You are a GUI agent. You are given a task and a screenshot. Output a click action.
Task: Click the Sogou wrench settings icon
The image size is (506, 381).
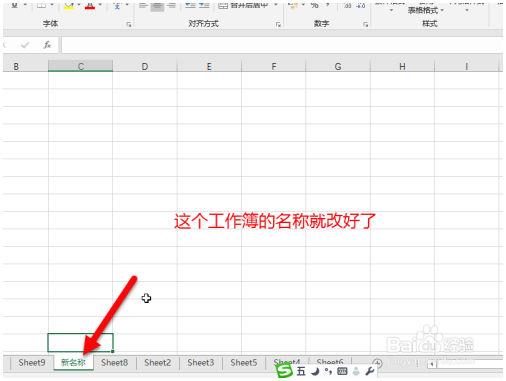point(369,371)
